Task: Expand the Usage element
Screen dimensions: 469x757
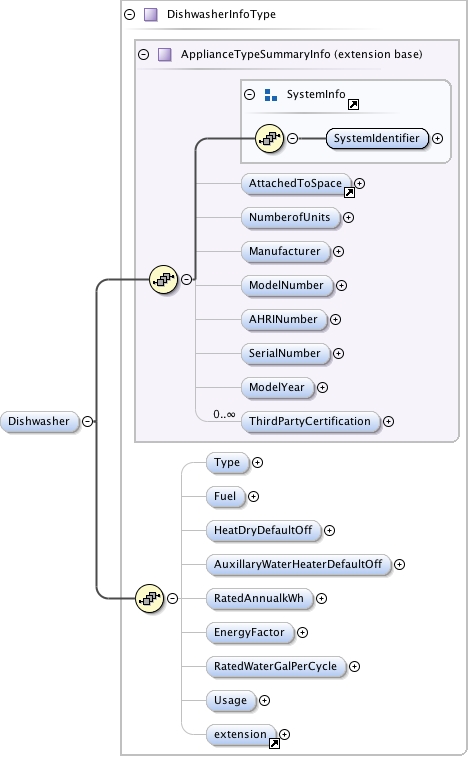Action: (264, 701)
